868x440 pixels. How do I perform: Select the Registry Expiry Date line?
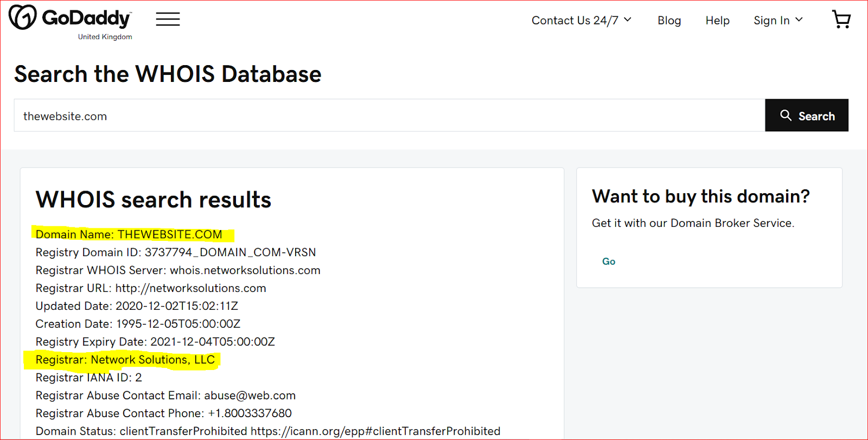(155, 342)
